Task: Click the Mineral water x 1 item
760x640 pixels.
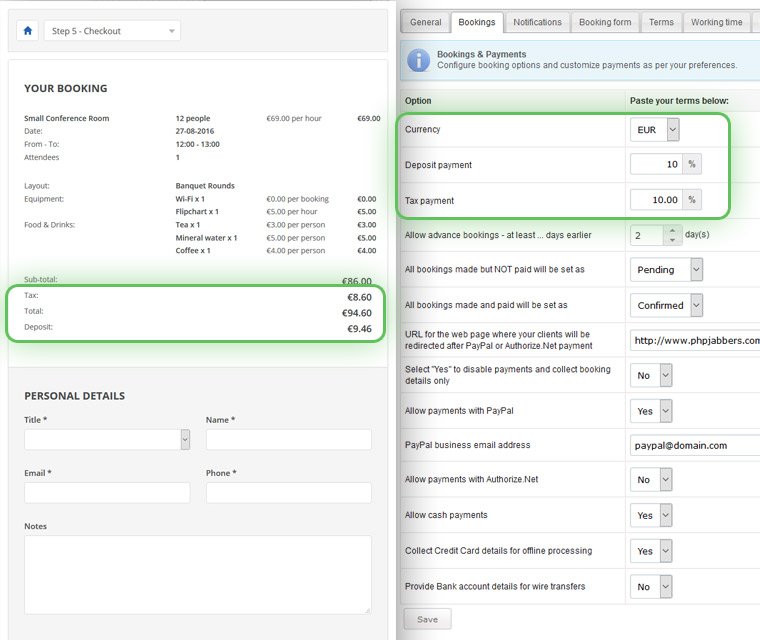Action: coord(206,238)
